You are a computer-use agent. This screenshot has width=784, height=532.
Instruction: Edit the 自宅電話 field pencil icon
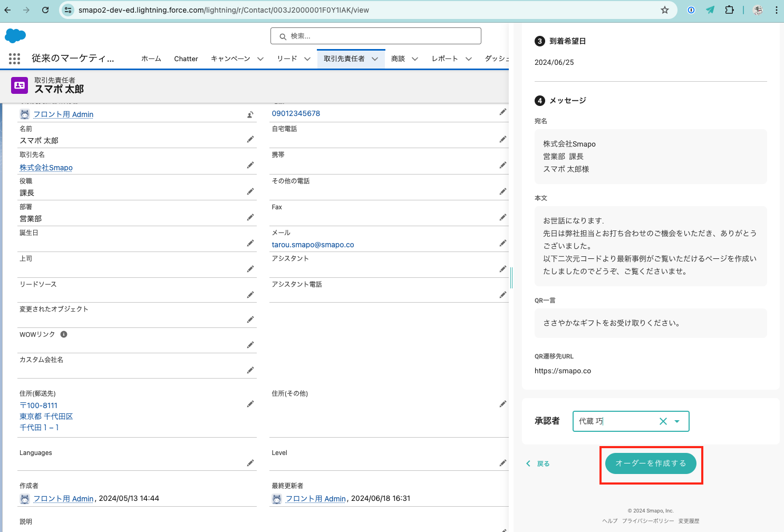503,139
